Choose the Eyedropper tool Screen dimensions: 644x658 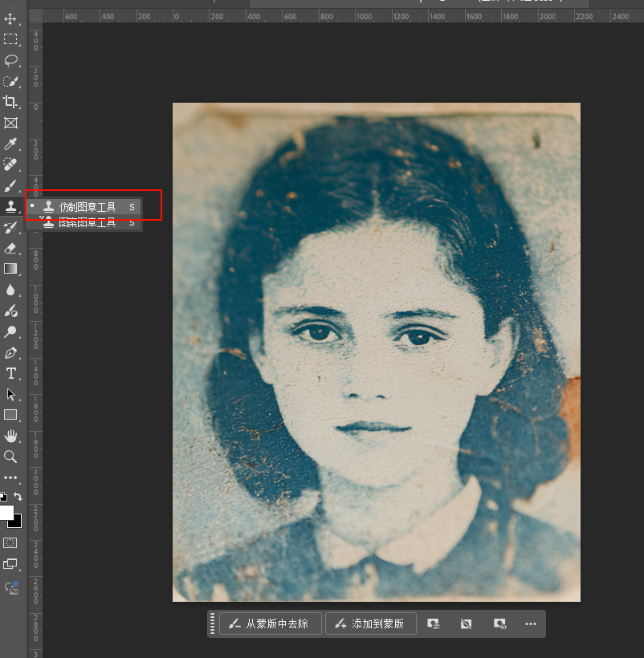tap(10, 144)
